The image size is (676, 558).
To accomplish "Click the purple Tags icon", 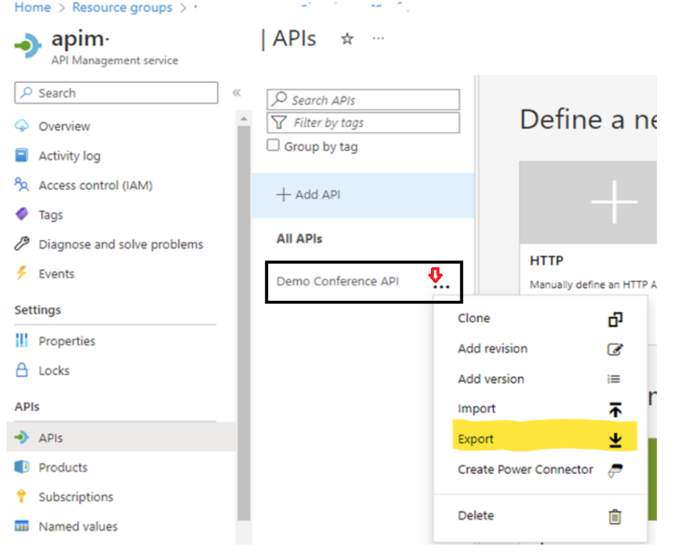I will point(22,214).
